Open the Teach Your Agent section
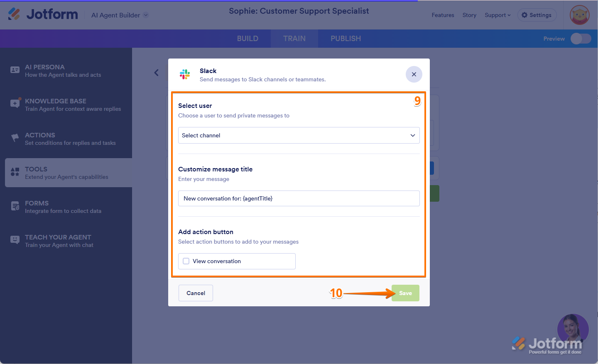Viewport: 598px width, 364px height. (69, 241)
